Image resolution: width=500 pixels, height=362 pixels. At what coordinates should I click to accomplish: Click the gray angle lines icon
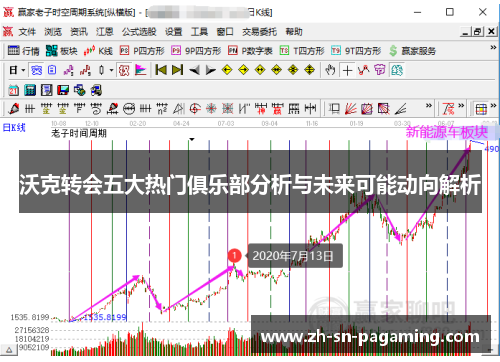[x=400, y=109]
